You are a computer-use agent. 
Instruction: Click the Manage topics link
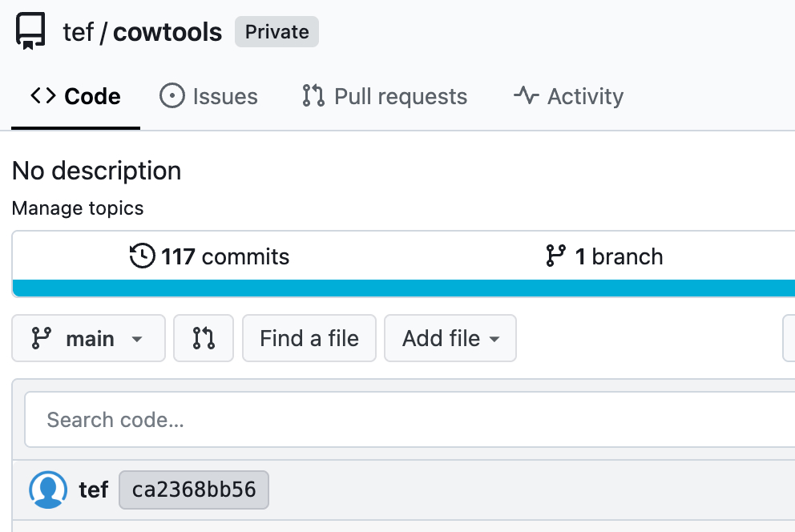coord(78,208)
